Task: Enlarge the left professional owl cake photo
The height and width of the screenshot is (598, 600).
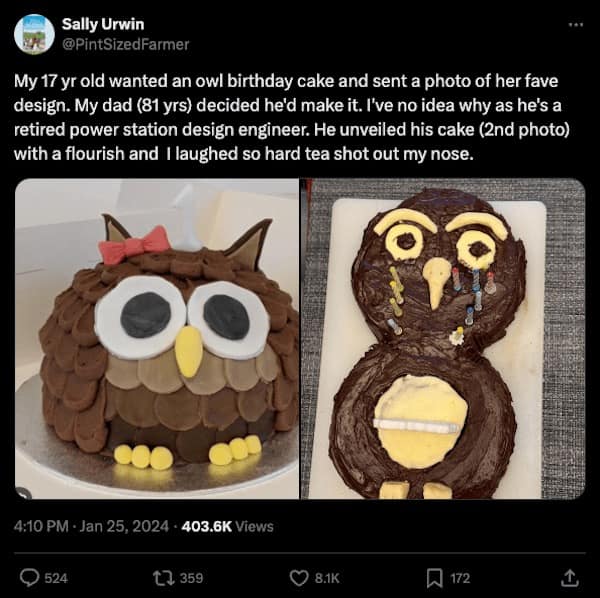Action: pyautogui.click(x=156, y=338)
